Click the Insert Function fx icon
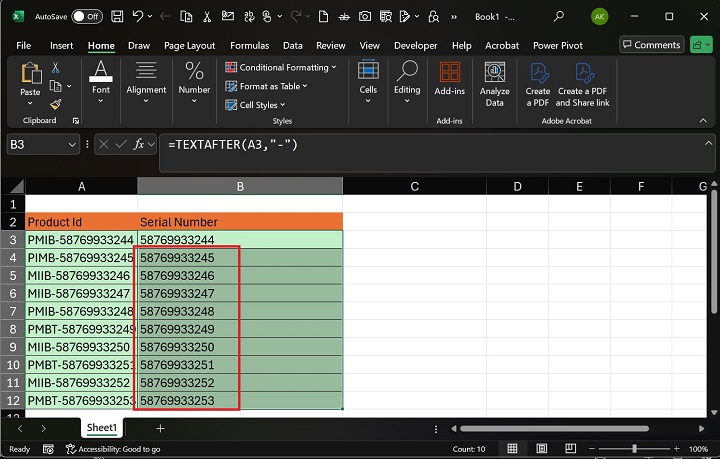This screenshot has width=720, height=459. [x=141, y=145]
